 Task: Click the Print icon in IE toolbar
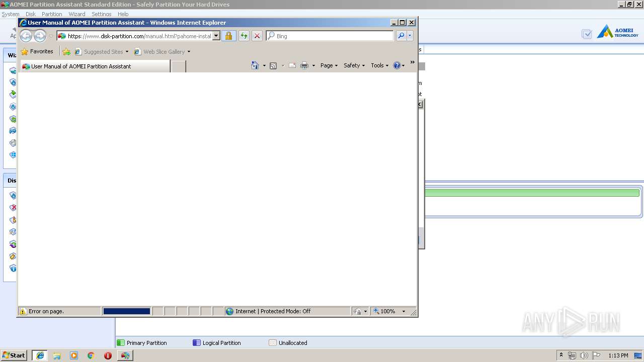click(304, 66)
